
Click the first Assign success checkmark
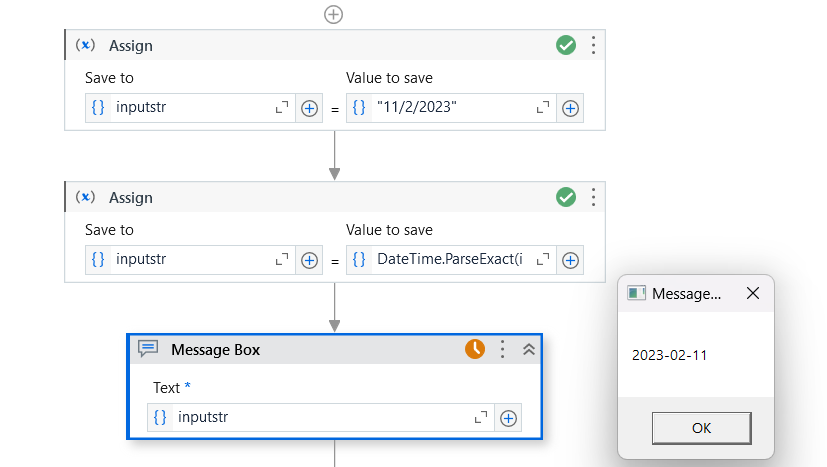tap(566, 45)
